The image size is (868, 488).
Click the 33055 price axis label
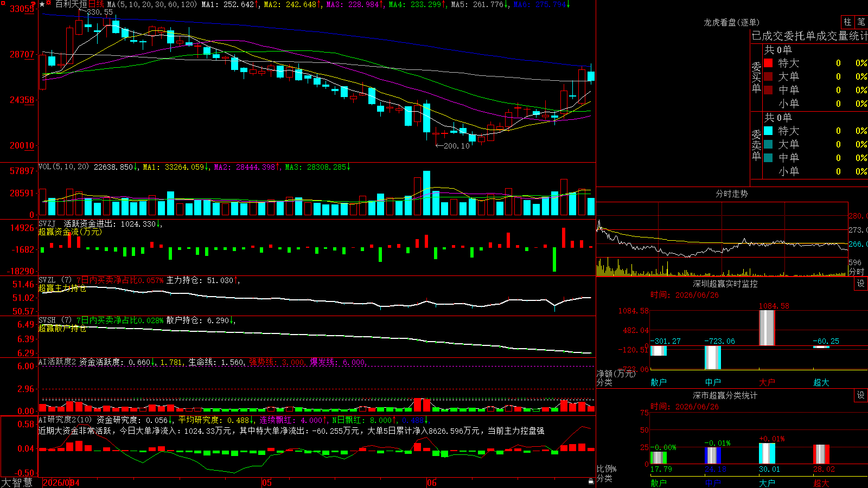22,9
